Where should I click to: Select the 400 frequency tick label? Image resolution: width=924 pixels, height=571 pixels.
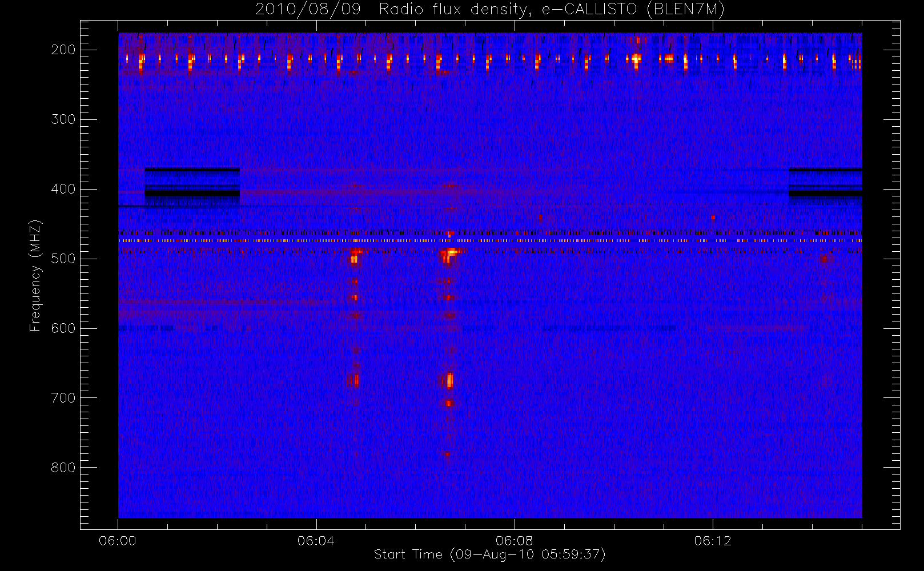63,189
